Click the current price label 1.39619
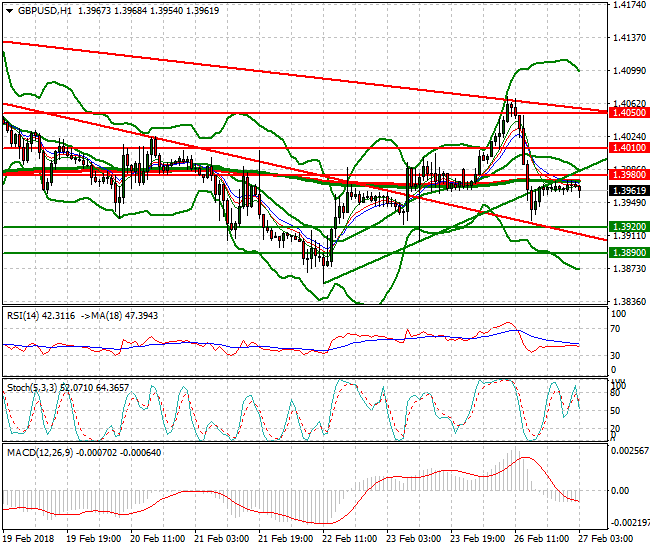 [629, 191]
